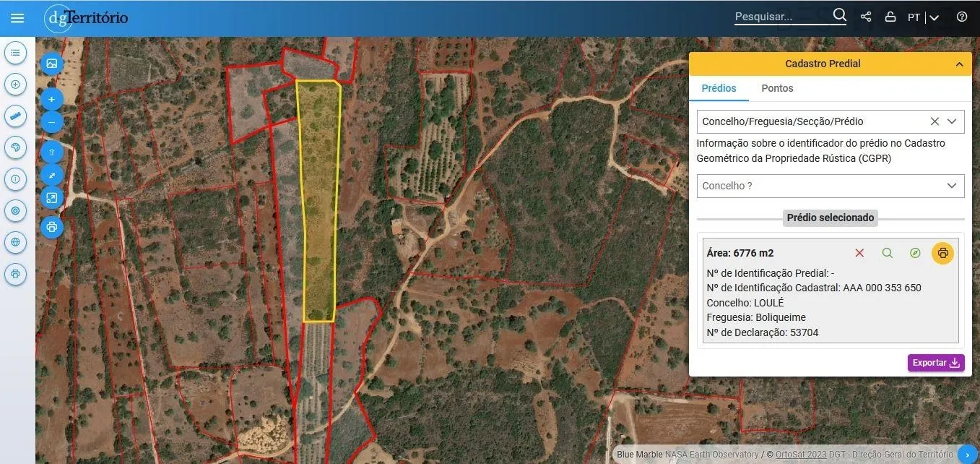980x464 pixels.
Task: Click the green magnifier on selected parcel
Action: [887, 253]
